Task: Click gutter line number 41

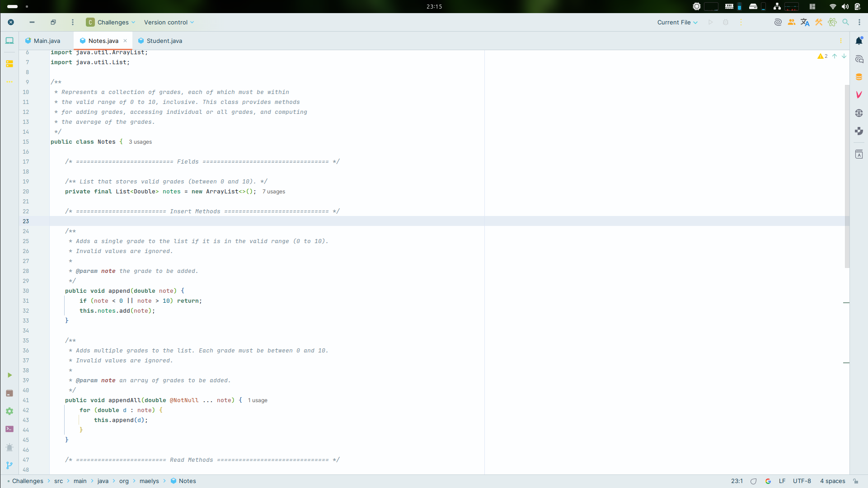Action: [x=26, y=400]
